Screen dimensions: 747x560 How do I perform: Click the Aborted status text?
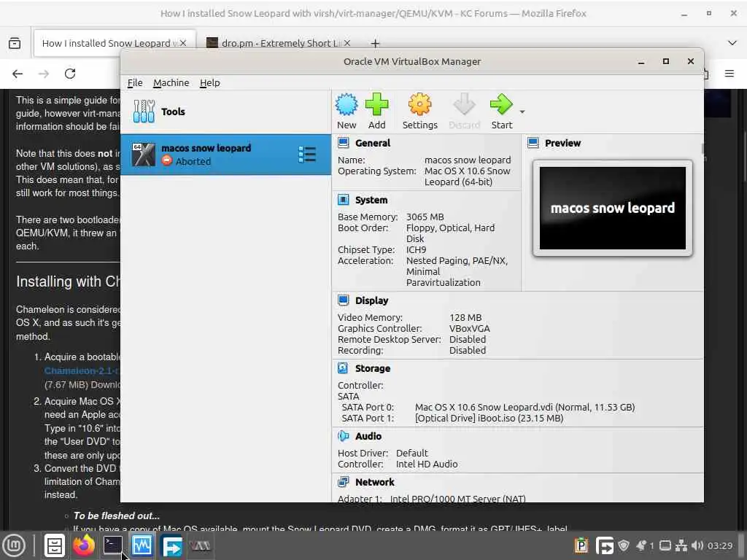(x=193, y=161)
